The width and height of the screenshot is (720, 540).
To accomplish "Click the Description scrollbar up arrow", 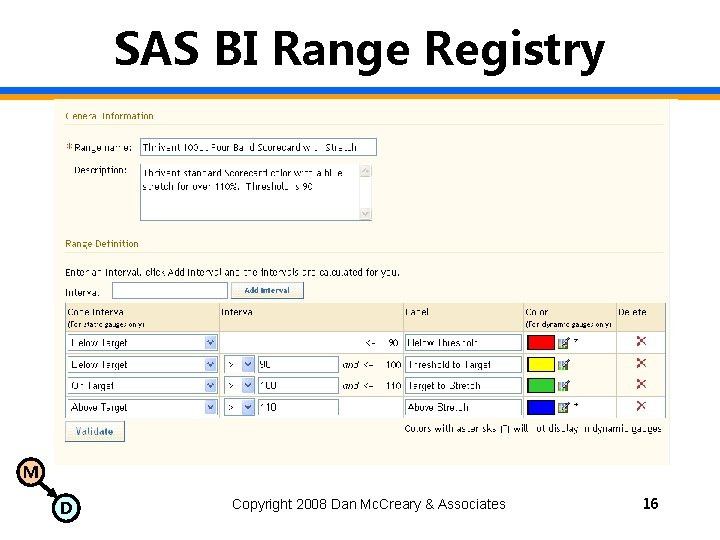I will (x=366, y=171).
